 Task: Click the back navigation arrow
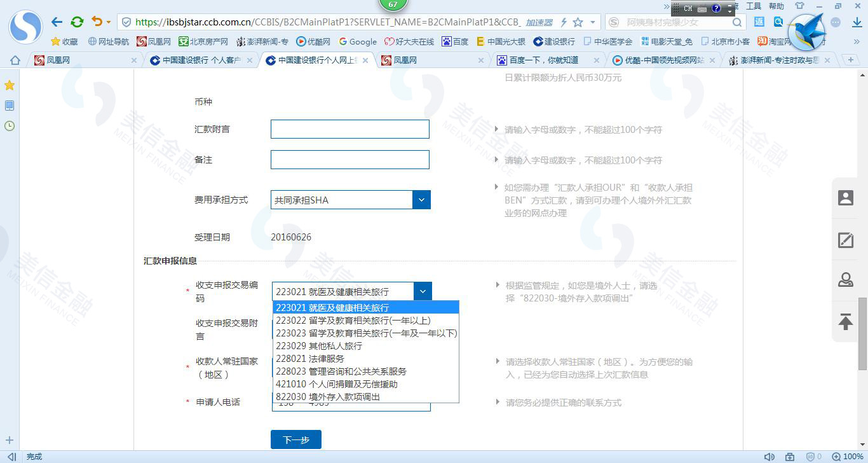coord(56,22)
